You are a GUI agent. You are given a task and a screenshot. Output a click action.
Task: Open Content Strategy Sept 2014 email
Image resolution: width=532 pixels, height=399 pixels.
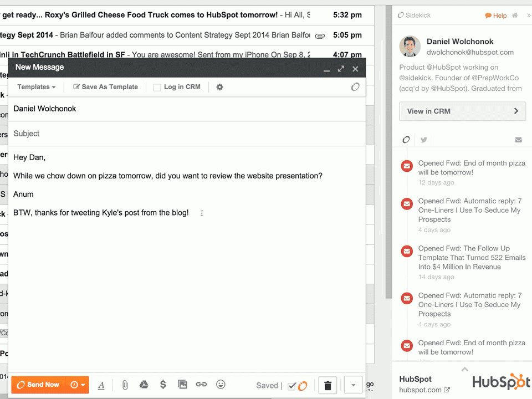[187, 35]
